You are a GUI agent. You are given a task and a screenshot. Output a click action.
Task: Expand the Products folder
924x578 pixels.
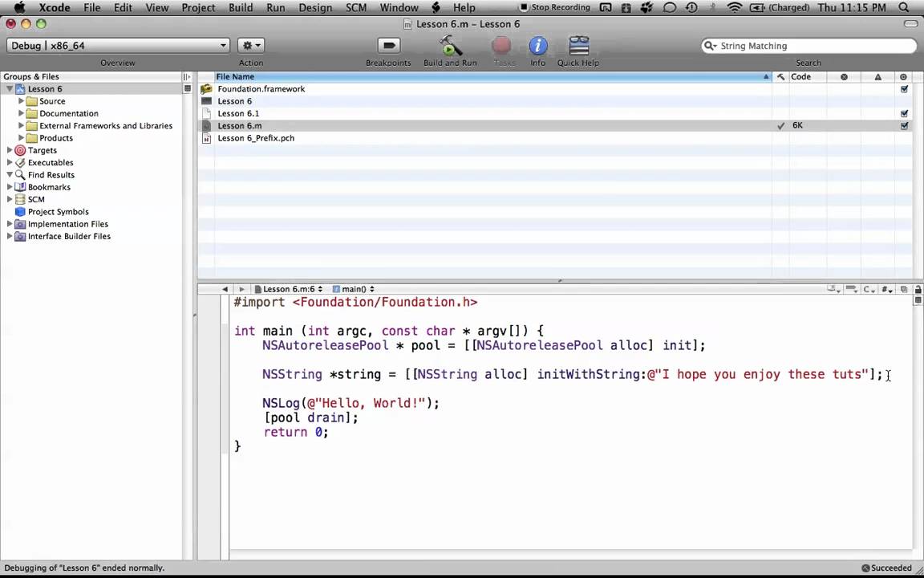pyautogui.click(x=22, y=138)
